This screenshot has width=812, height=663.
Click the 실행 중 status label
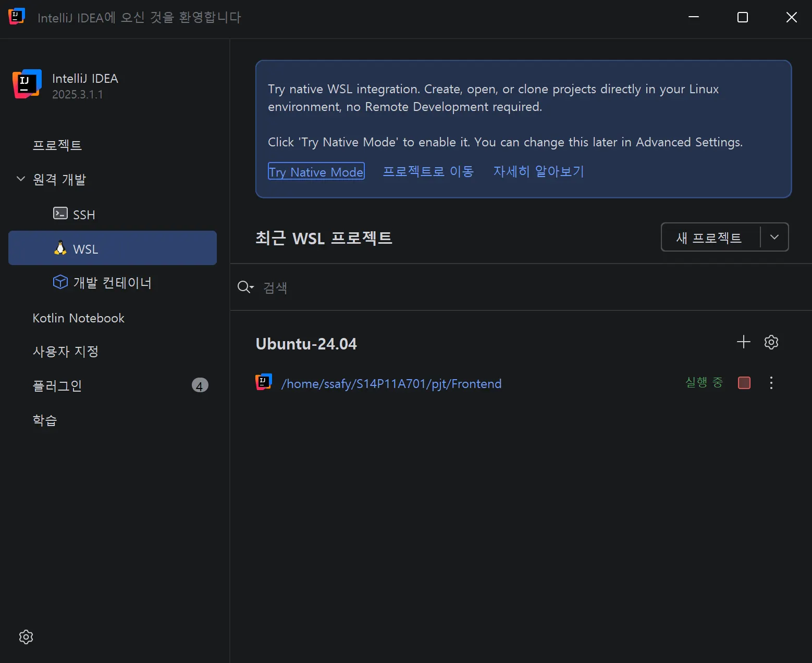tap(704, 383)
